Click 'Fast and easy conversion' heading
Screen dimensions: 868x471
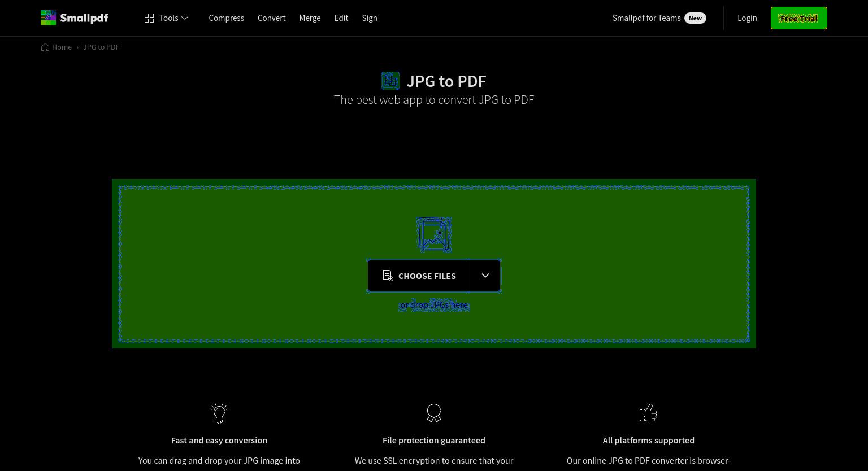point(219,440)
